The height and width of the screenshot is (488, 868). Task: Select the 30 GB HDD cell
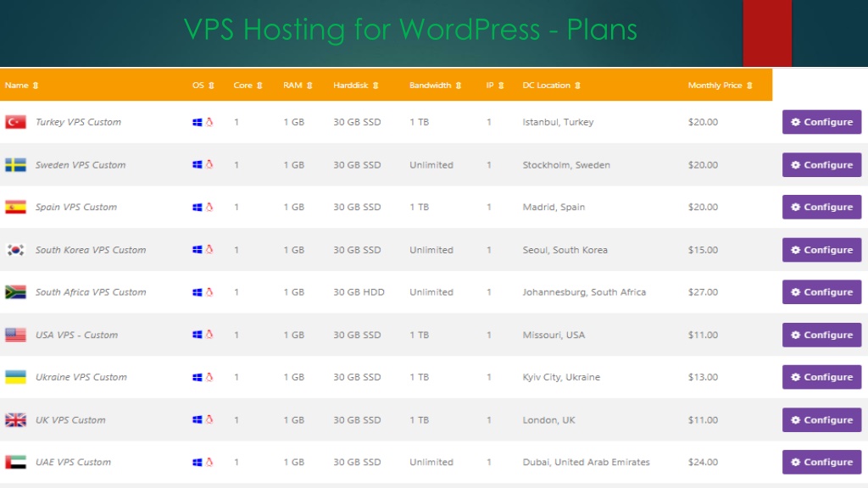(359, 291)
